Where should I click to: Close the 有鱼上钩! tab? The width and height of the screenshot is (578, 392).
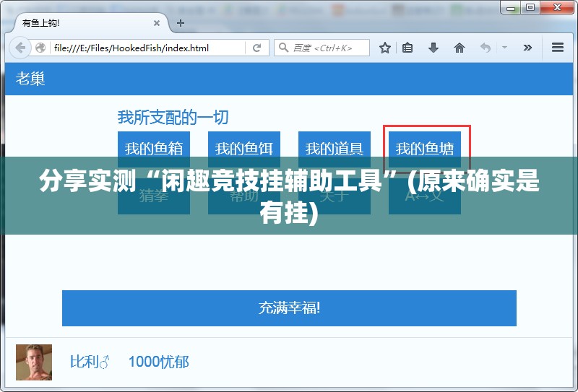point(157,23)
